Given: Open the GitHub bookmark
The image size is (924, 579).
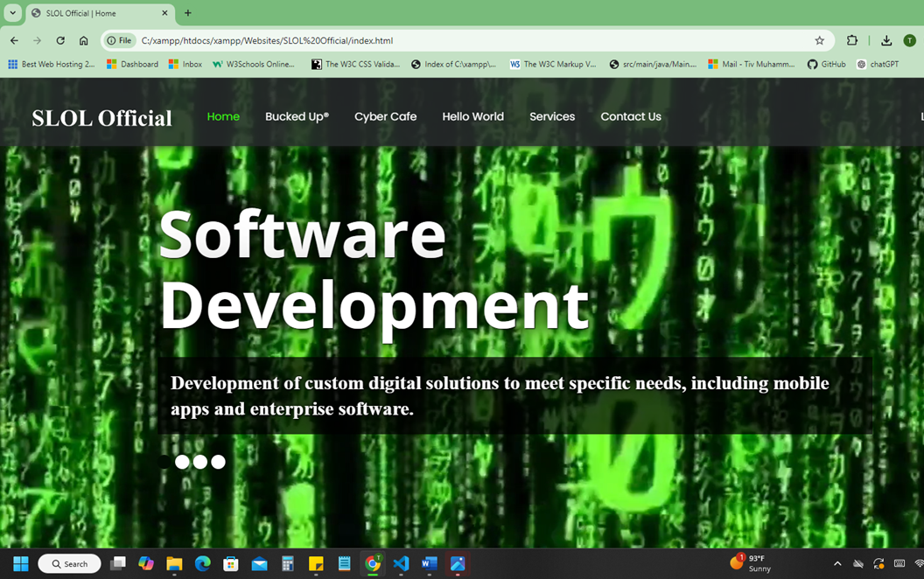Looking at the screenshot, I should 826,64.
